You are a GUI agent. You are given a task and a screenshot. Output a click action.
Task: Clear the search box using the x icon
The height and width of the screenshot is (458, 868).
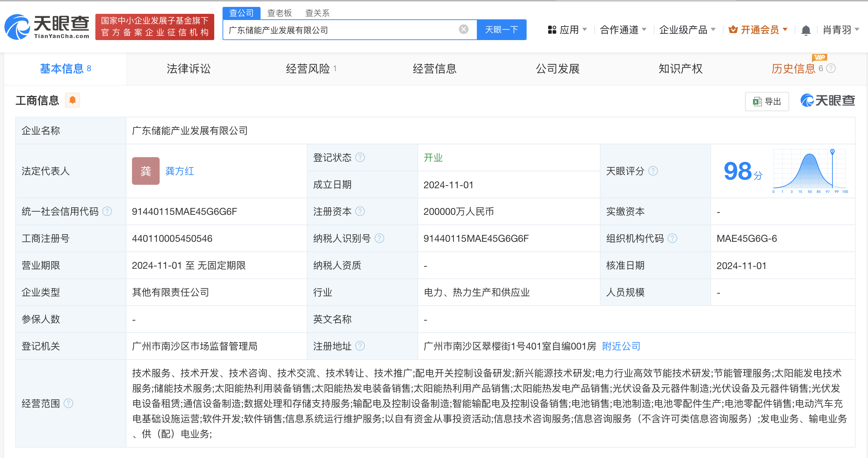tap(463, 29)
